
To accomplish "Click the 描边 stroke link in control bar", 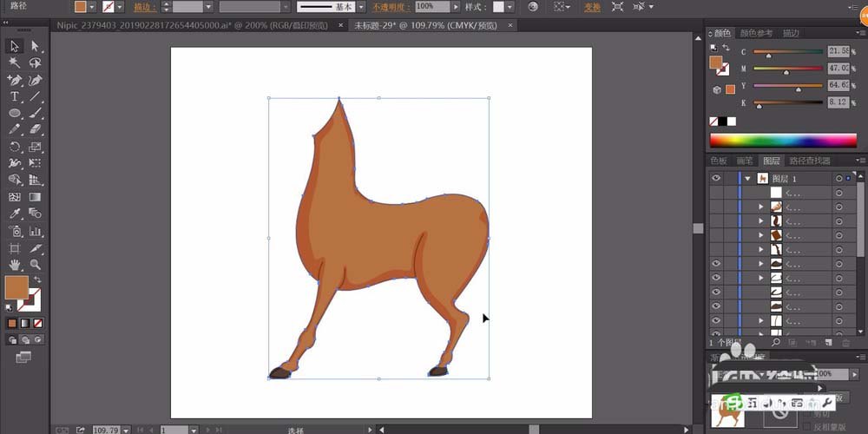I will 143,7.
